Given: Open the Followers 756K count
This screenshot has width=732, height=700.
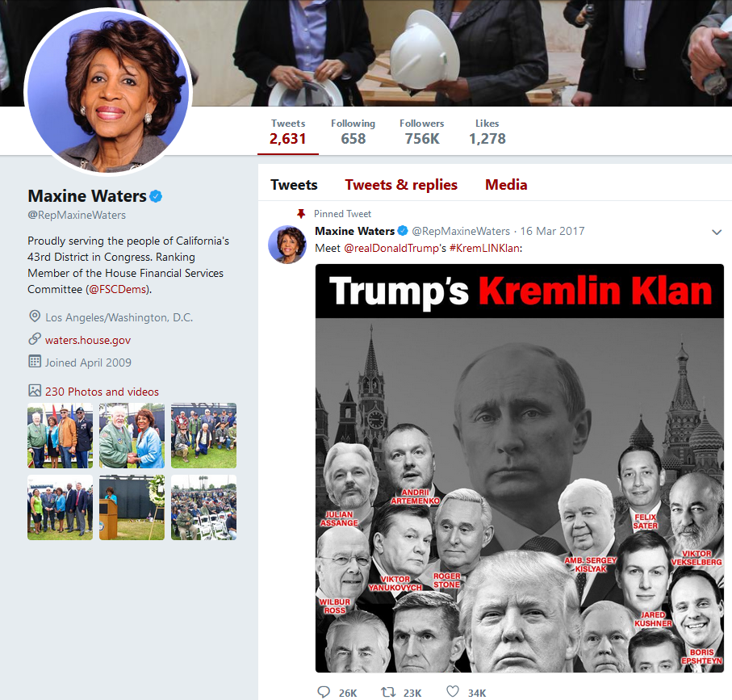Looking at the screenshot, I should coord(421,132).
